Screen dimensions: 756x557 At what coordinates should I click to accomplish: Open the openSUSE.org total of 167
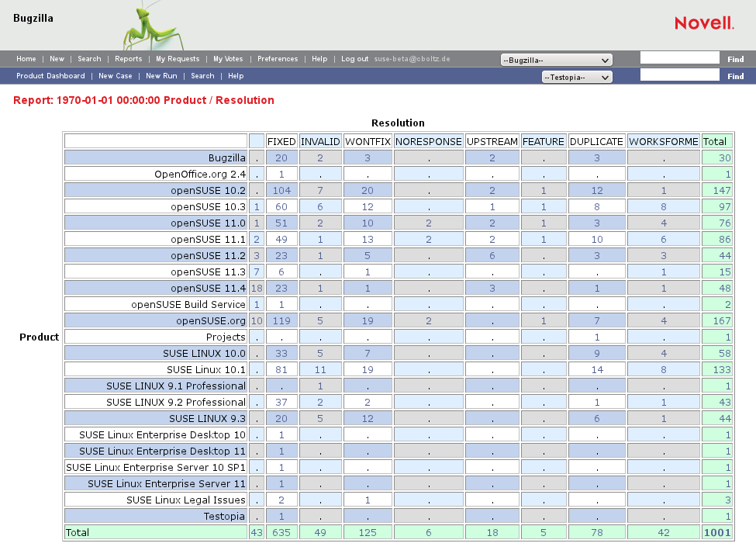(722, 321)
